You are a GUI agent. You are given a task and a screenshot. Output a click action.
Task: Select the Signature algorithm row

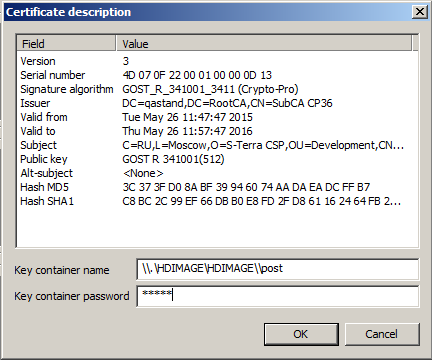click(217, 89)
